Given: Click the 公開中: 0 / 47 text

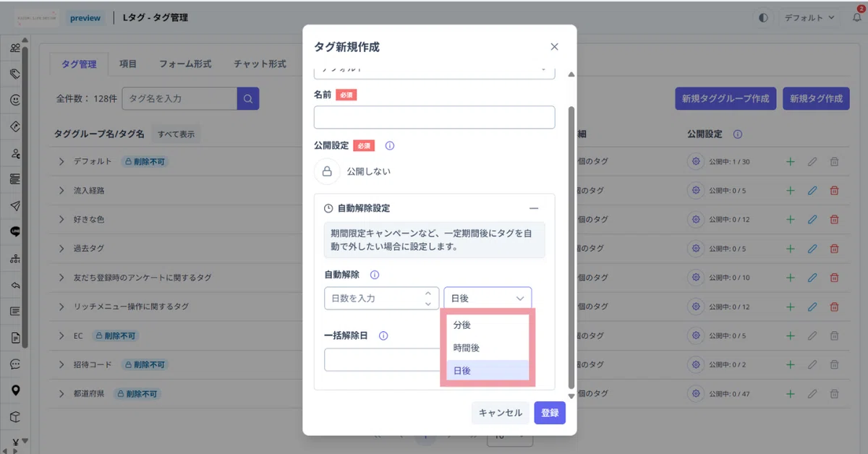Looking at the screenshot, I should click(x=729, y=394).
